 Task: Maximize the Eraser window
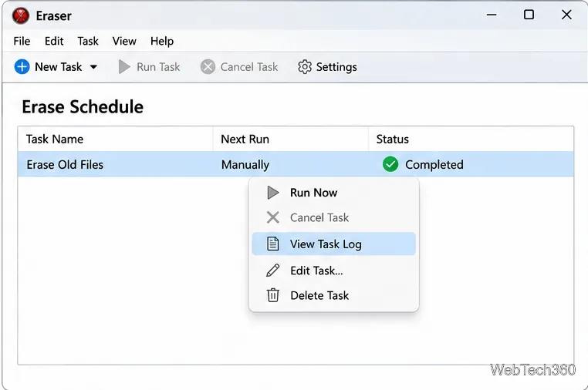pos(529,15)
